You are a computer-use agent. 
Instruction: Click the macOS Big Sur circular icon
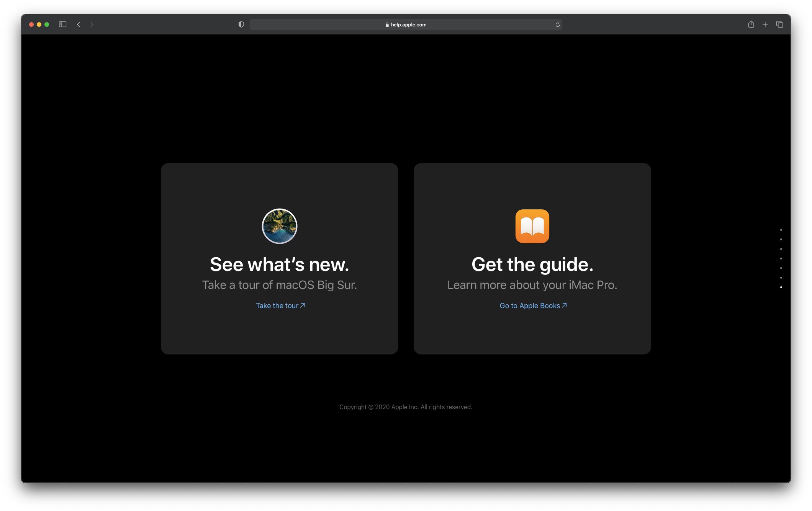coord(280,226)
